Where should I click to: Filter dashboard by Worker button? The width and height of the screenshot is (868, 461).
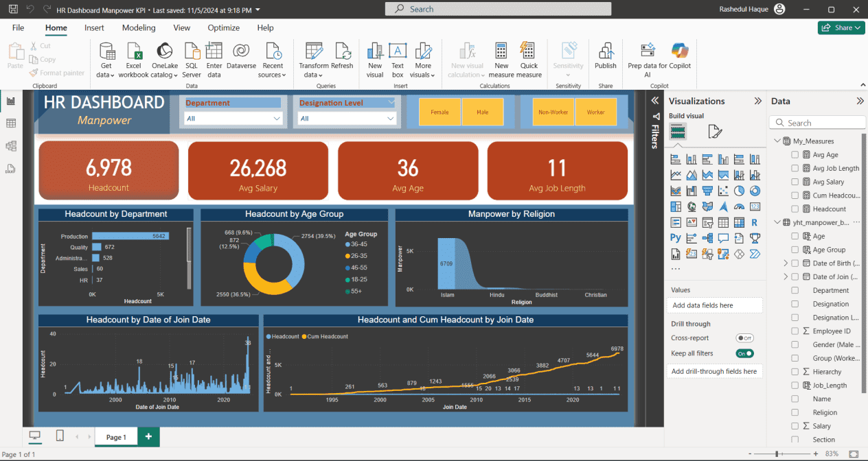(x=595, y=112)
